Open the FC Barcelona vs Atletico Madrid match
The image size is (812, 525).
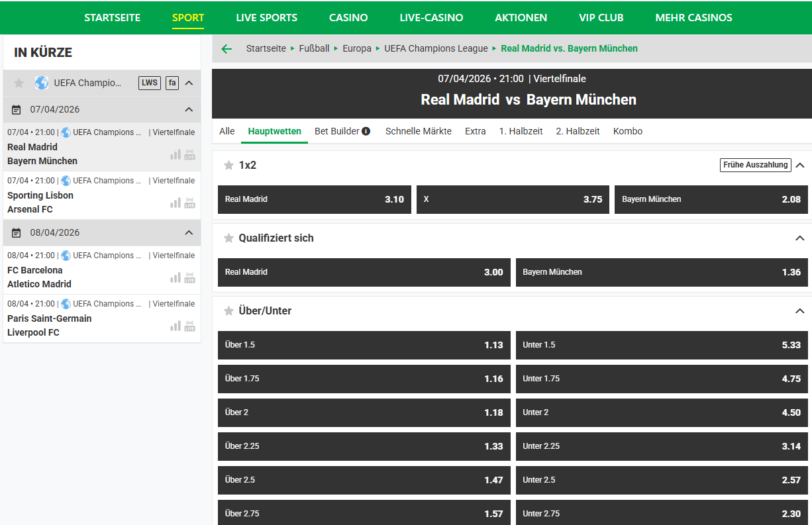(x=102, y=270)
